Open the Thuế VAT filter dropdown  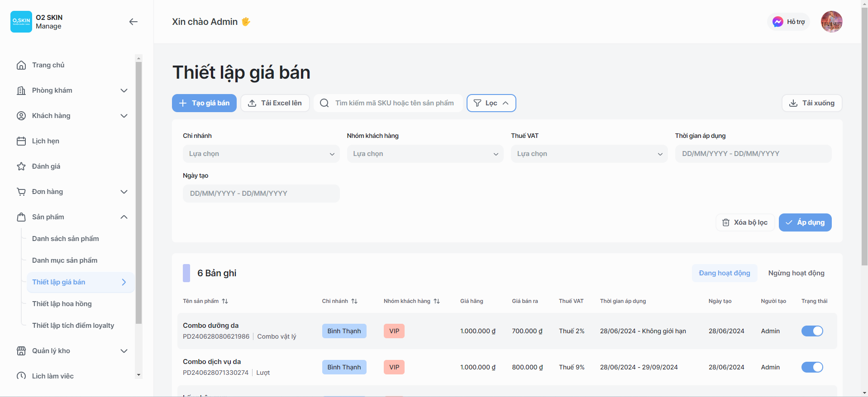[589, 154]
